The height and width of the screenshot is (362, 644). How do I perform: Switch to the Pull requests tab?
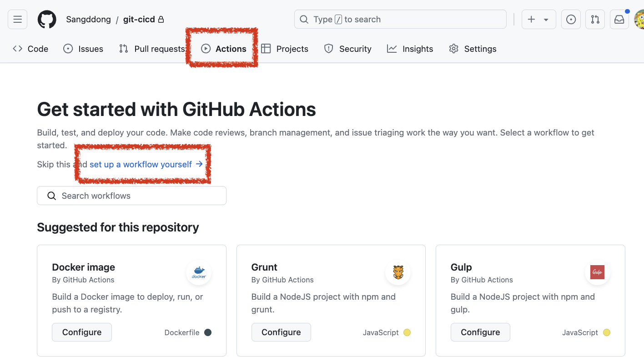tap(152, 49)
